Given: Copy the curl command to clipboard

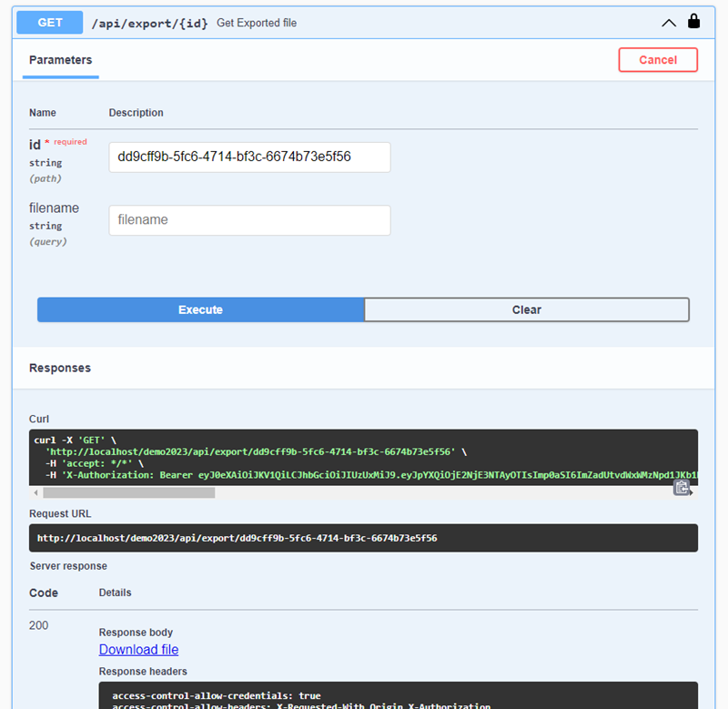Looking at the screenshot, I should [682, 488].
